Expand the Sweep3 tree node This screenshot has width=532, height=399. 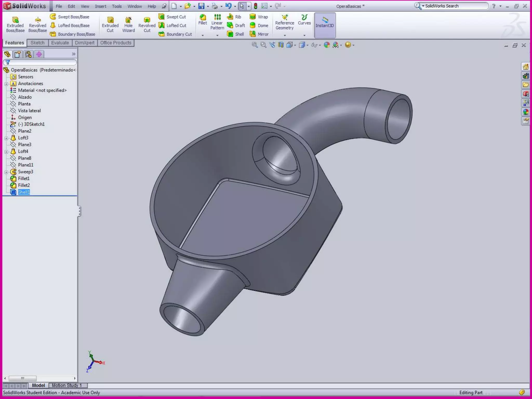[6, 172]
